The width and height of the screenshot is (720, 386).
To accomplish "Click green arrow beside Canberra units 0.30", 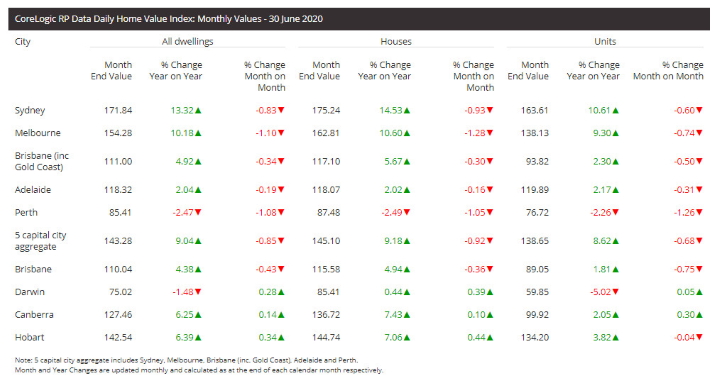I will [699, 315].
